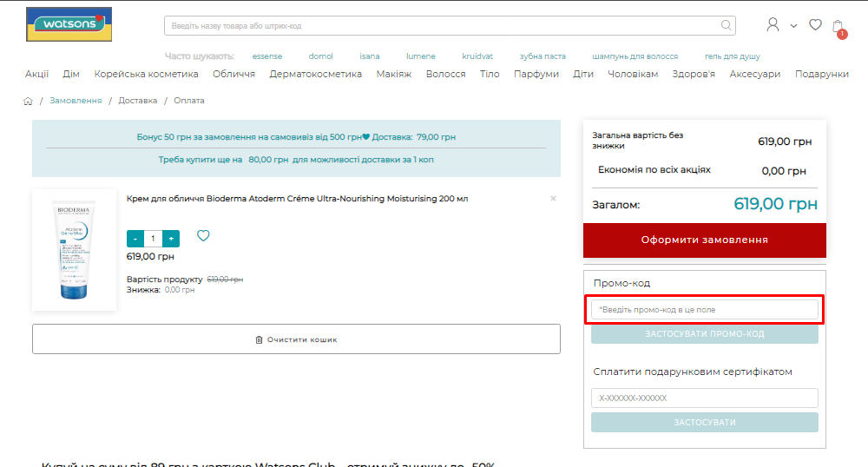Open the Дім menu
The height and width of the screenshot is (467, 868).
(71, 74)
